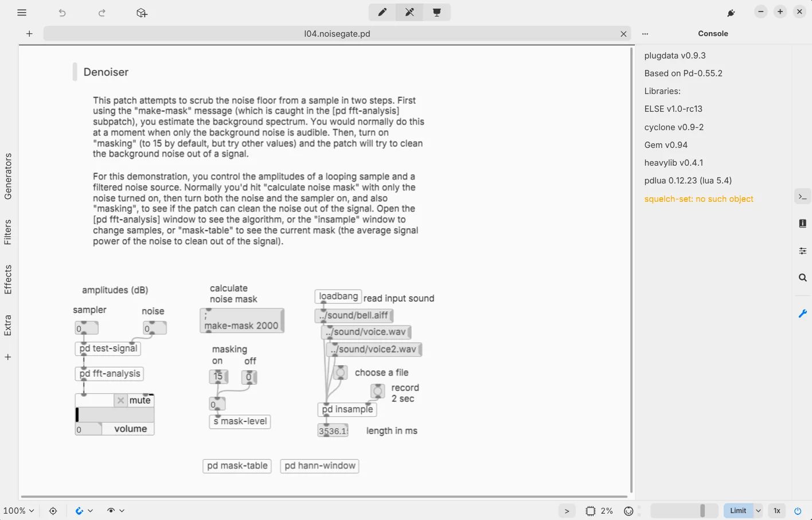Click the undo arrow icon
Image resolution: width=812 pixels, height=520 pixels.
(x=62, y=13)
